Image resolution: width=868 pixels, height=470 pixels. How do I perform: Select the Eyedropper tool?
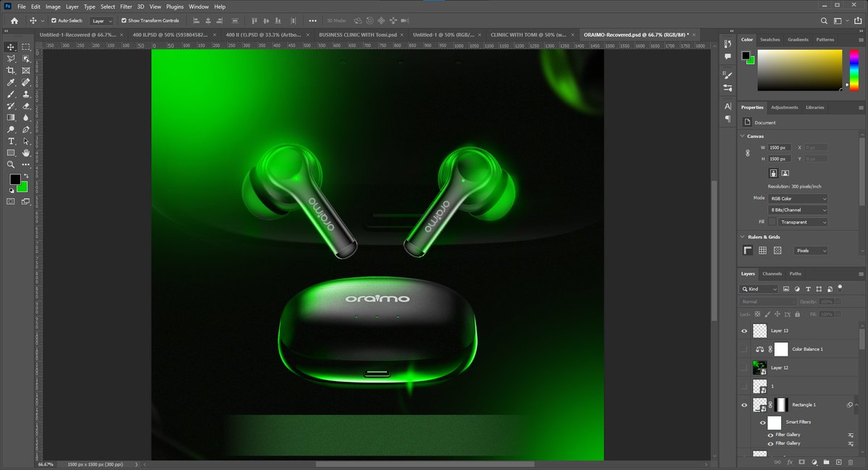coord(11,82)
